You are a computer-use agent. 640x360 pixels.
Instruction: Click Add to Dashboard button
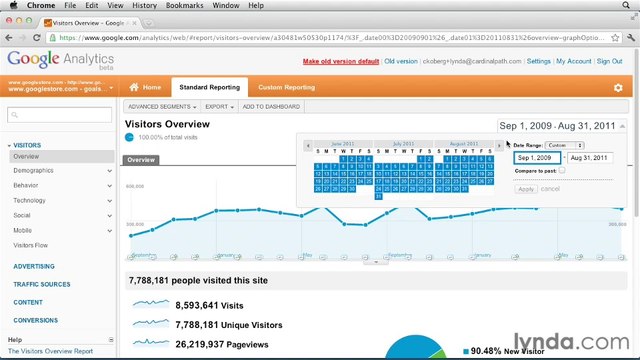(271, 107)
